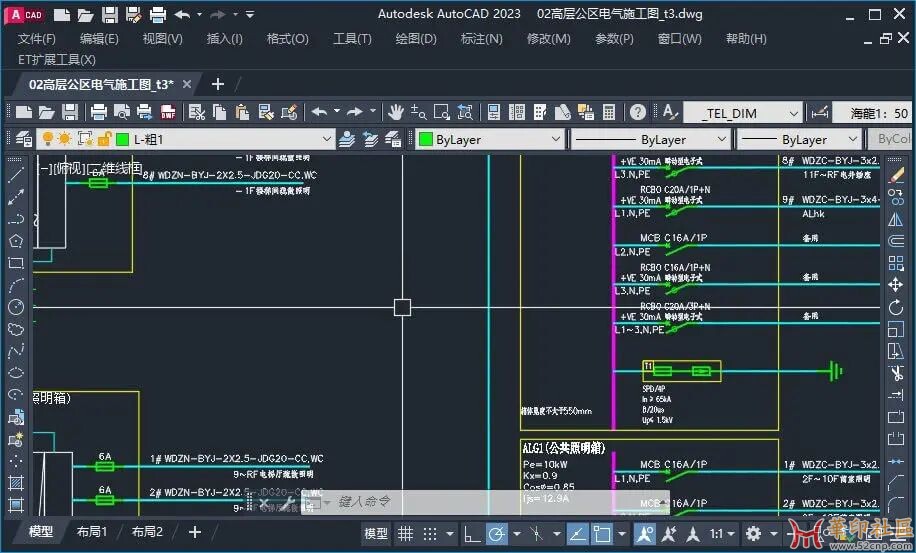Add a new layout with plus button
This screenshot has height=553, width=916.
pyautogui.click(x=195, y=532)
